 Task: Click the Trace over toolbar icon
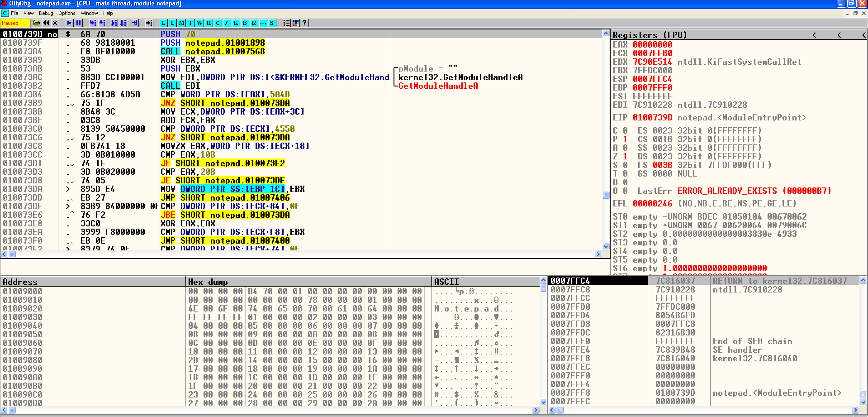123,23
